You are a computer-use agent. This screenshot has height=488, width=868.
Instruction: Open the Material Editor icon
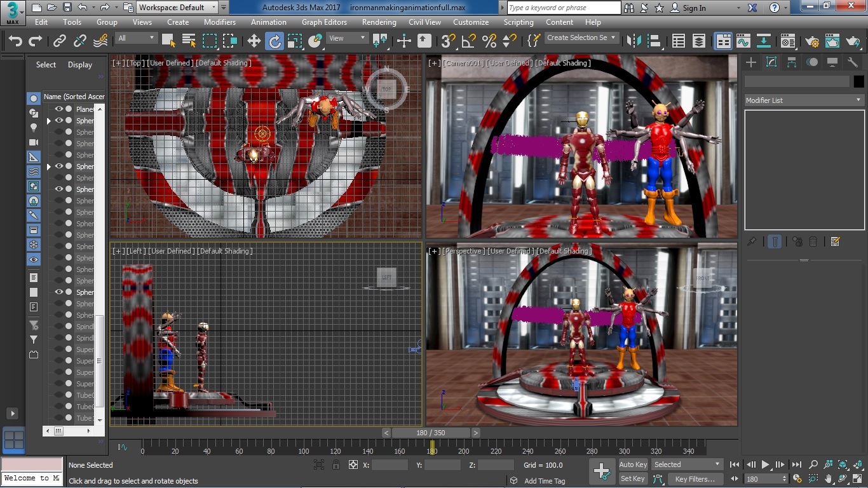coord(788,41)
